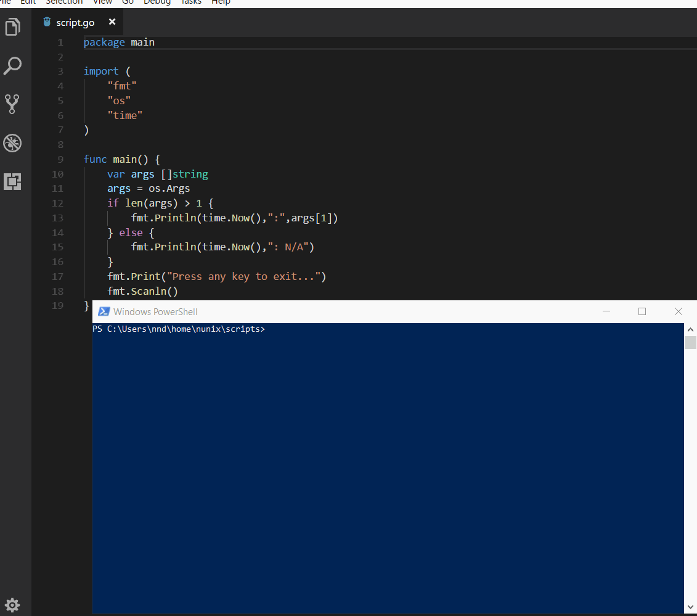This screenshot has height=616, width=697.
Task: Open the Search panel
Action: click(x=12, y=65)
